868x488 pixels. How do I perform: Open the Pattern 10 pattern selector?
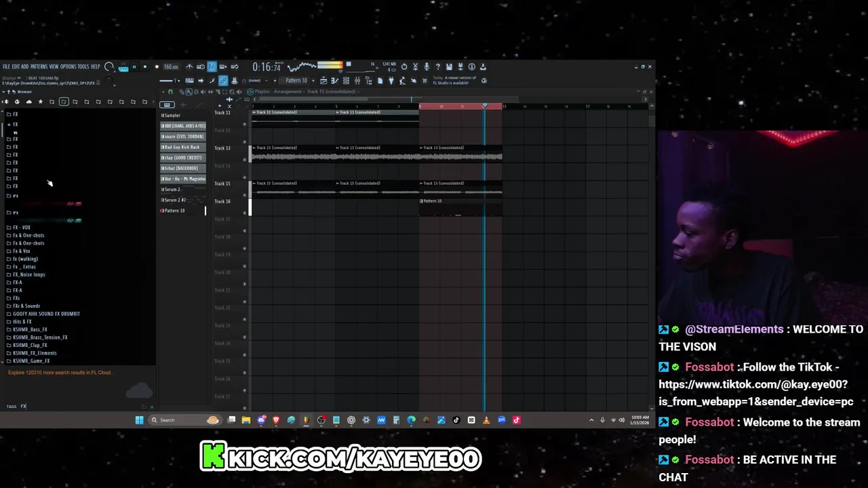click(296, 81)
